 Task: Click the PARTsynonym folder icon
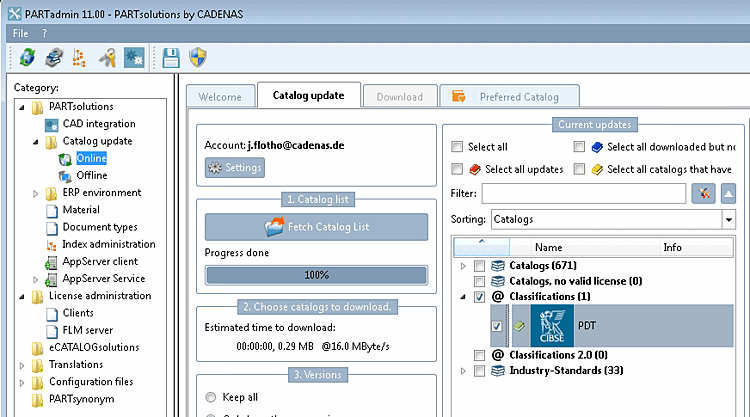(37, 400)
